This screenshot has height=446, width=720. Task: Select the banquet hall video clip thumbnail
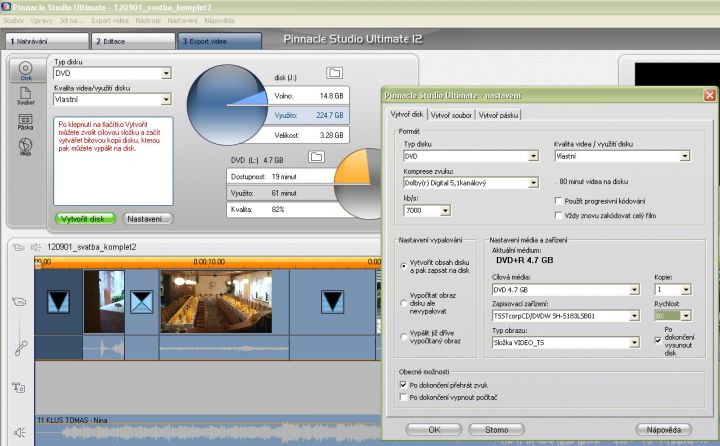point(216,301)
